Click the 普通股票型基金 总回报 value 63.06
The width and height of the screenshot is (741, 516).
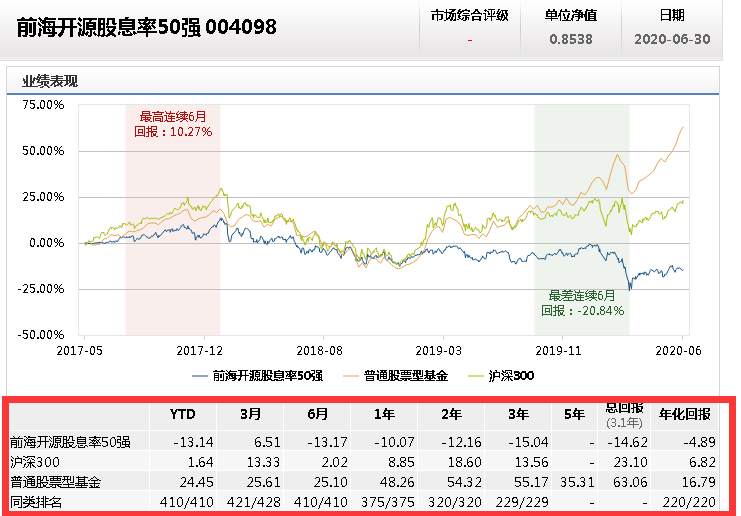630,482
